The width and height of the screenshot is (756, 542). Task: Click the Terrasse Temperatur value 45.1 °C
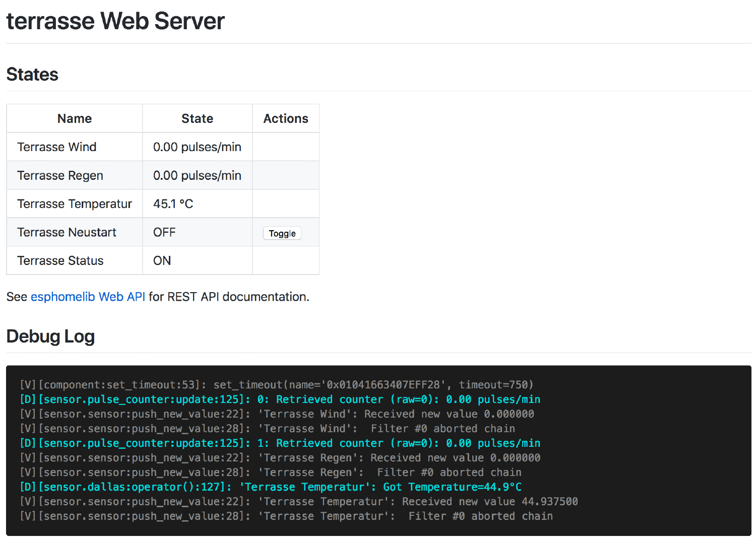[x=172, y=204]
